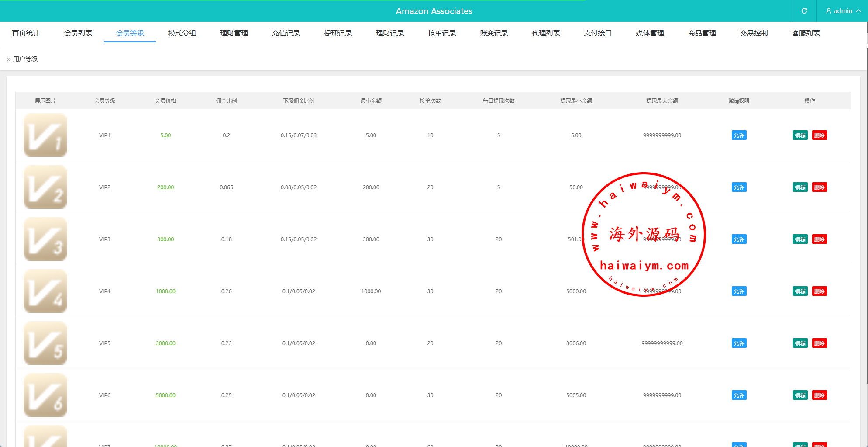Screen dimensions: 868x447
Task: Select the 商品管理 menu item
Action: tap(702, 33)
